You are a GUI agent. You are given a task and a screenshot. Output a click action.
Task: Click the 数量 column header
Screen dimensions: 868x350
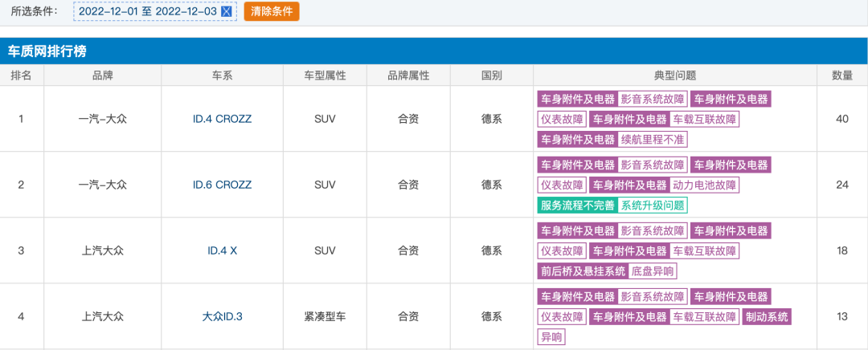842,75
